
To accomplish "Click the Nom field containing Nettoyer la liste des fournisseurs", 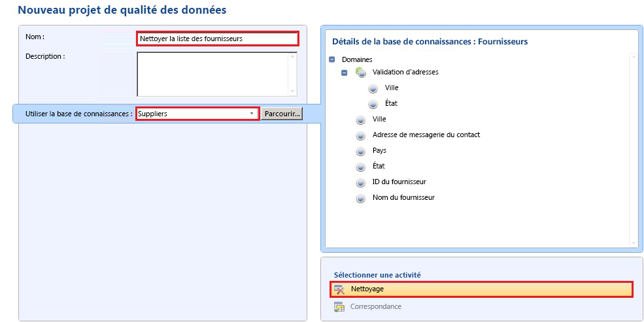I will 217,39.
